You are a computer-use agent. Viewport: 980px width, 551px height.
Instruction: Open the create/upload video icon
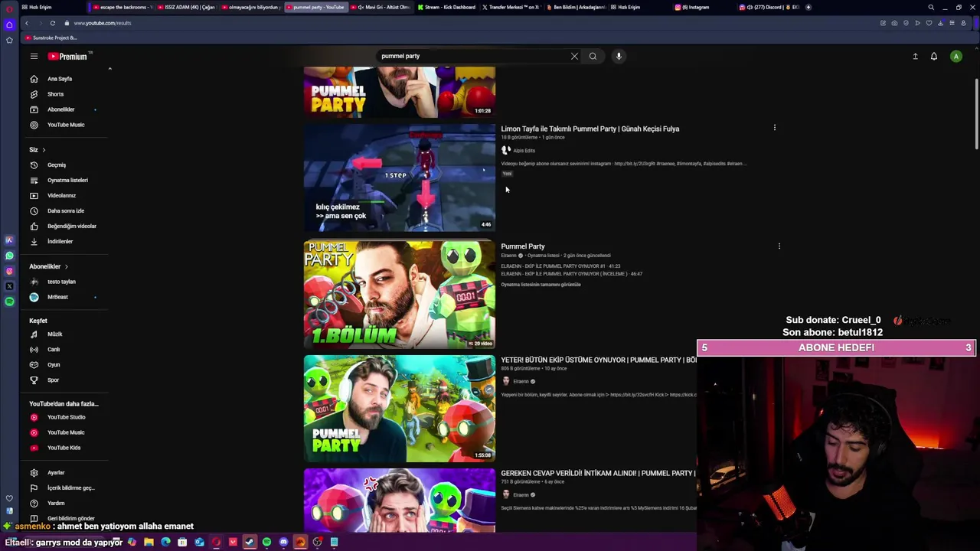click(x=915, y=56)
